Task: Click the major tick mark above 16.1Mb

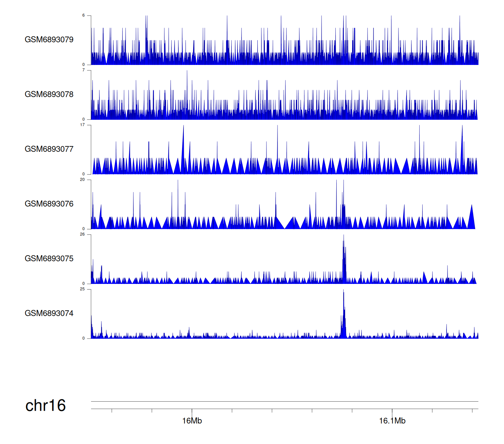Action: (x=392, y=412)
